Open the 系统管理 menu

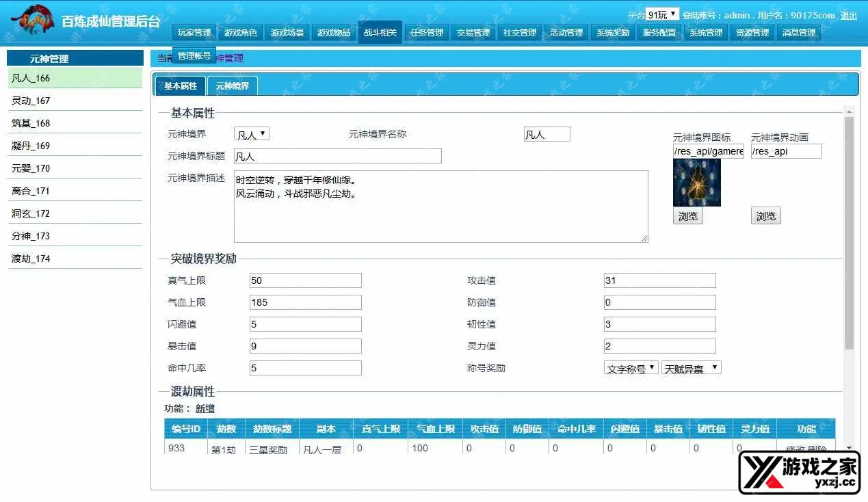click(705, 31)
